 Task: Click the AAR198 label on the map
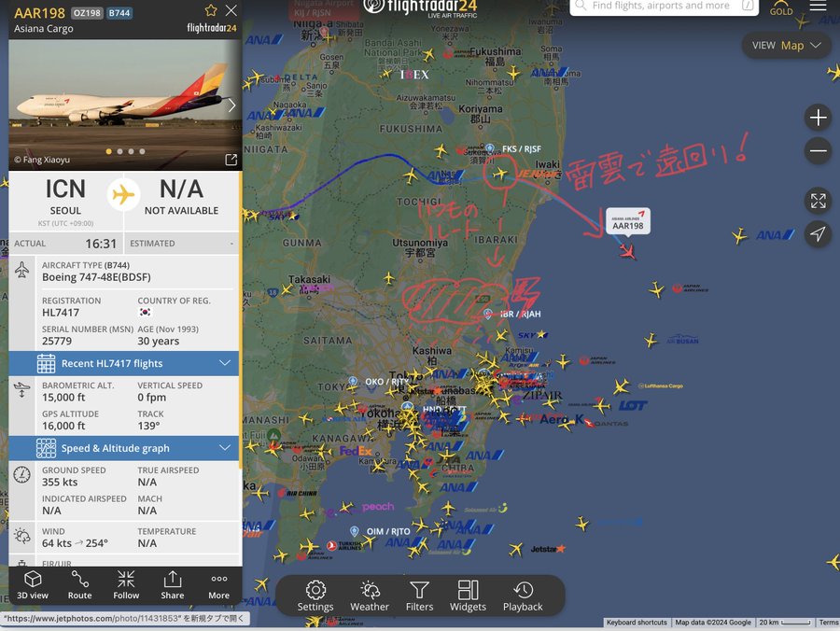point(628,220)
